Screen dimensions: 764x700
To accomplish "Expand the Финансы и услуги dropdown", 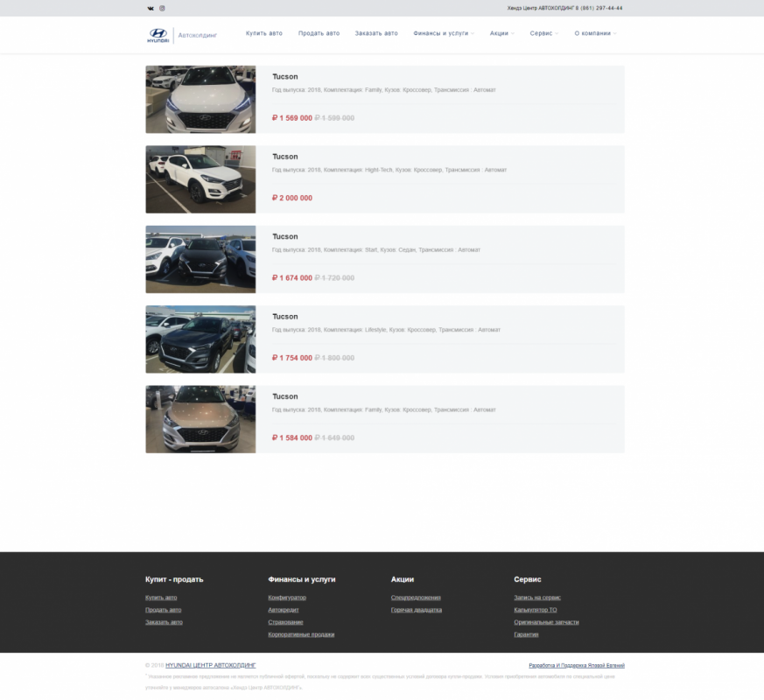I will [444, 33].
